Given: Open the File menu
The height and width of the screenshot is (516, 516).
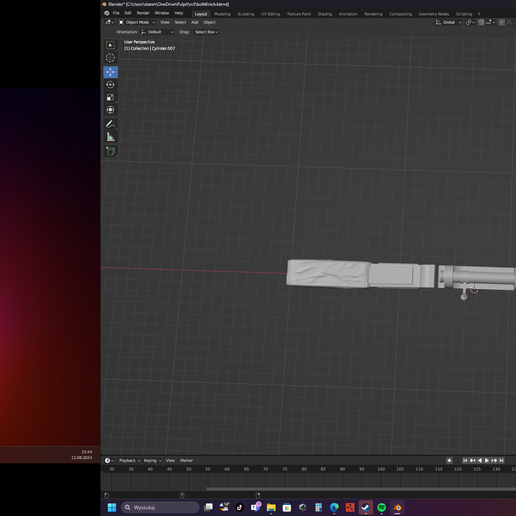Looking at the screenshot, I should pyautogui.click(x=116, y=13).
